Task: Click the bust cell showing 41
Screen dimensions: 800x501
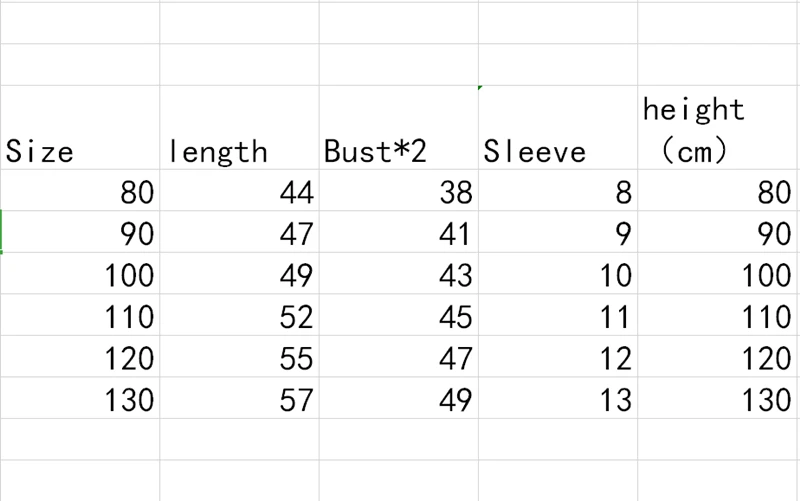Action: 399,232
